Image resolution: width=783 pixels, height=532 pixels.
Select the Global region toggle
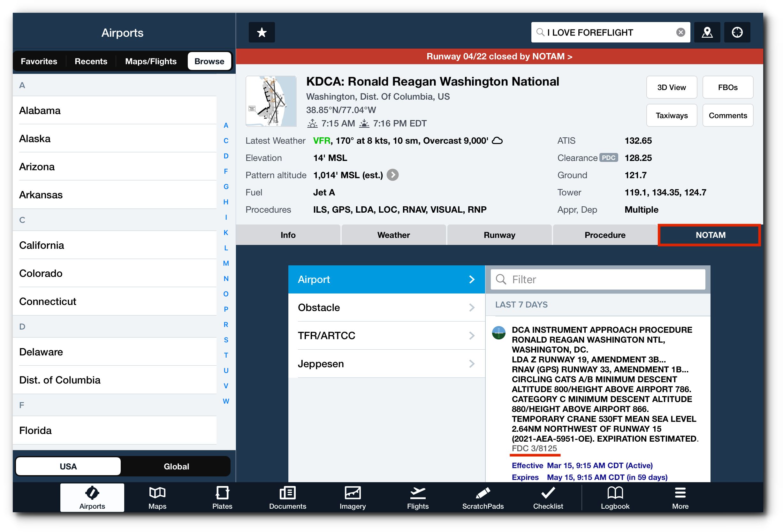[x=176, y=466]
